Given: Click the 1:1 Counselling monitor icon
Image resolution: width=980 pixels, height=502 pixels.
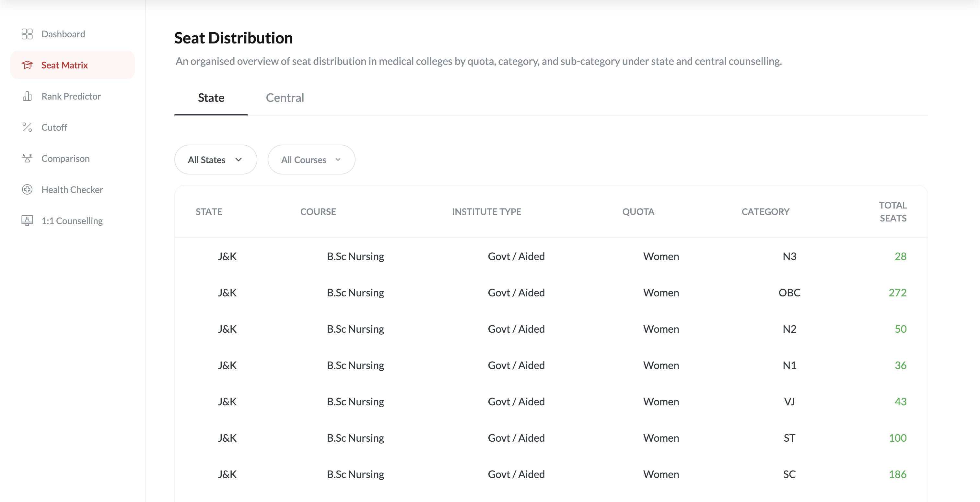Looking at the screenshot, I should (27, 221).
